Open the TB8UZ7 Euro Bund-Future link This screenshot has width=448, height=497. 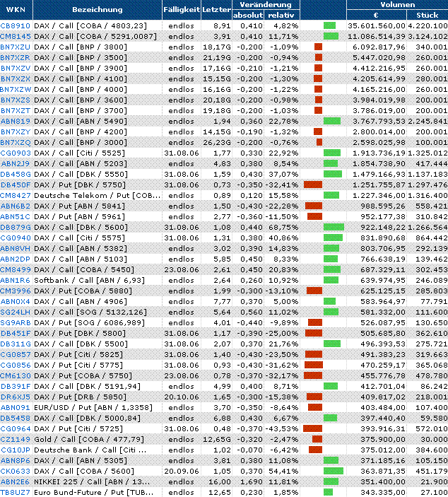pyautogui.click(x=16, y=493)
